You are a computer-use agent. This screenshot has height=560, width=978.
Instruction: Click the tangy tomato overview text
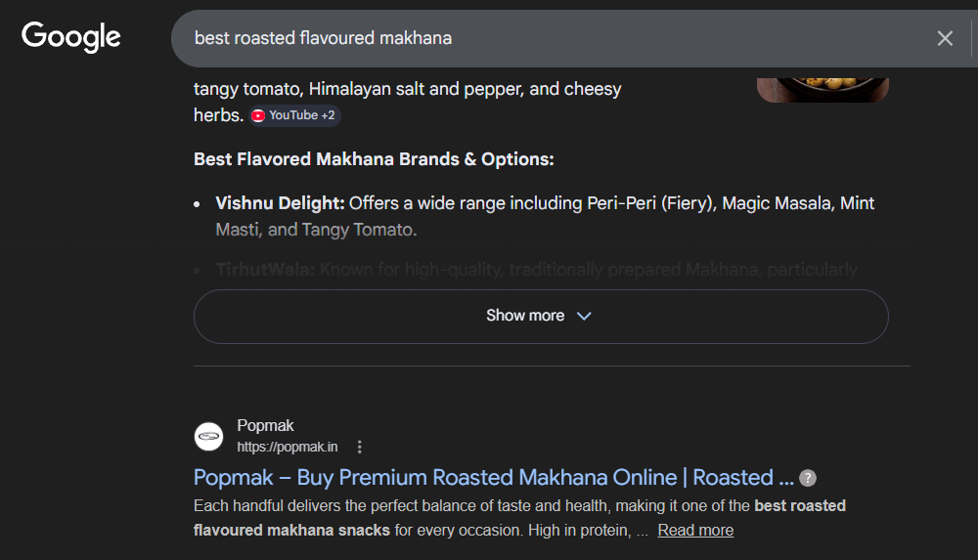[407, 89]
